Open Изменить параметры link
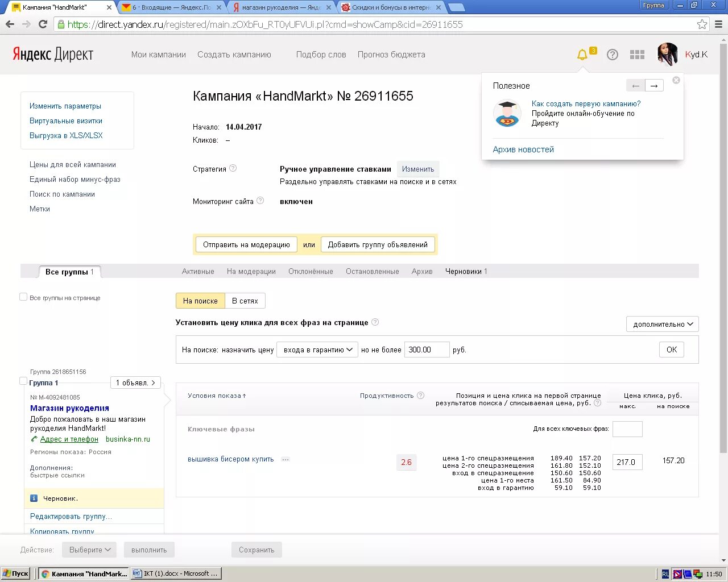This screenshot has width=728, height=582. click(65, 106)
